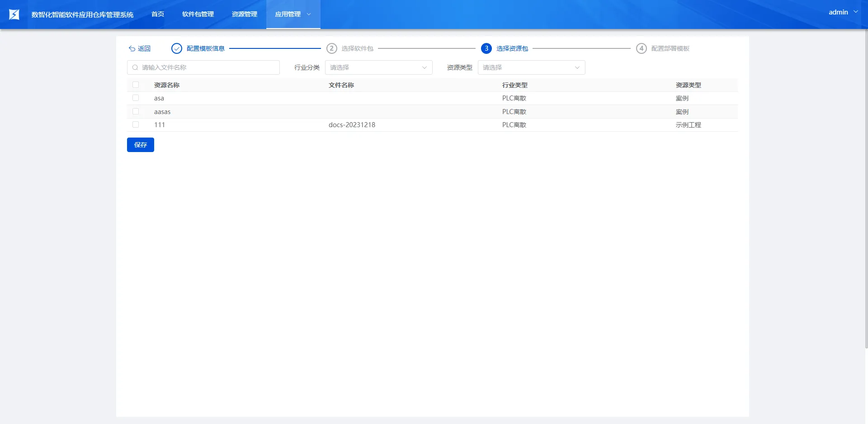Open the 资源类型 dropdown

[x=532, y=67]
